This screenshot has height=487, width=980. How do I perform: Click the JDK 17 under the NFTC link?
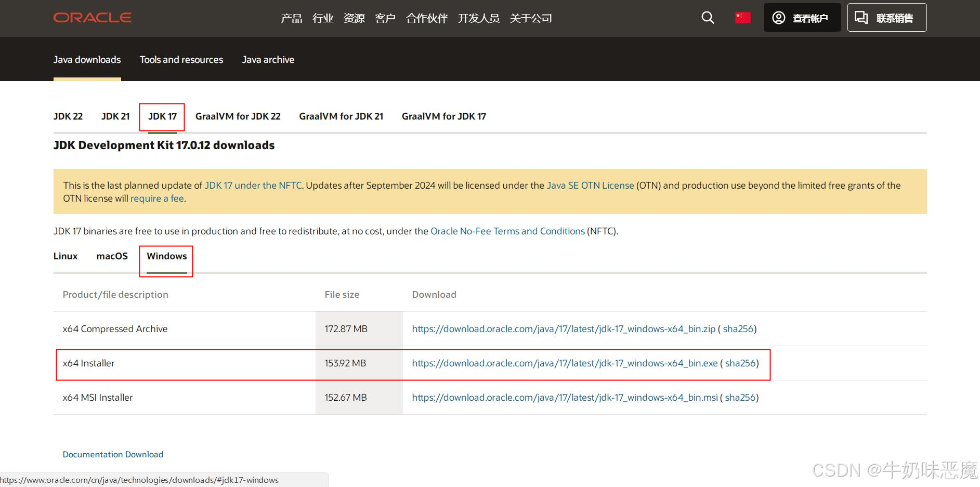coord(253,186)
